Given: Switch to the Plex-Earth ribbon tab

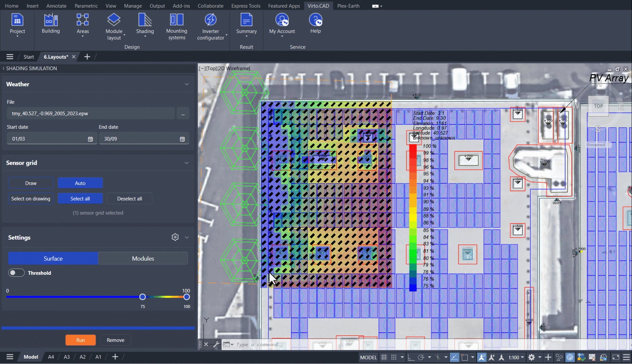Looking at the screenshot, I should tap(348, 6).
